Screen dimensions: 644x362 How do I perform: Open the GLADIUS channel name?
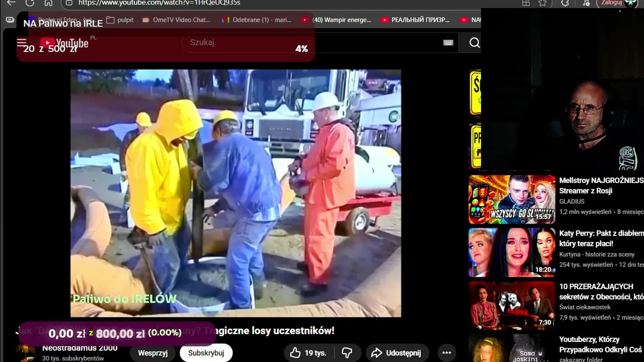pyautogui.click(x=572, y=201)
